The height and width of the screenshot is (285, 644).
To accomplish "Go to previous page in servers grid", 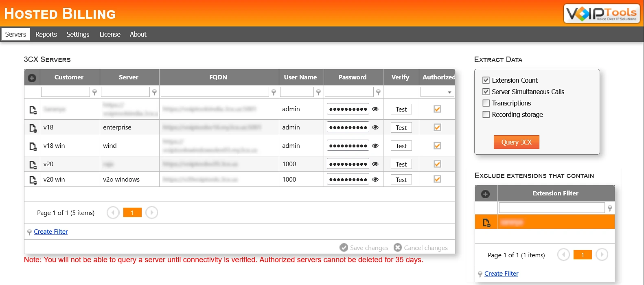I will coord(113,213).
